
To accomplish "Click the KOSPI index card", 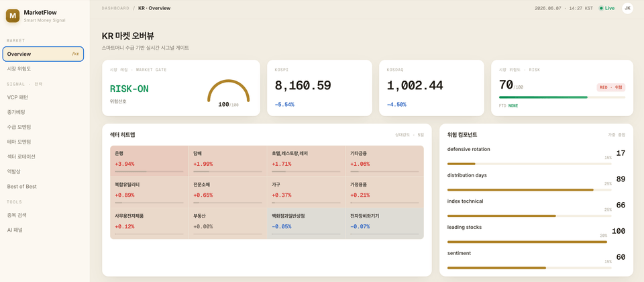I will click(319, 88).
